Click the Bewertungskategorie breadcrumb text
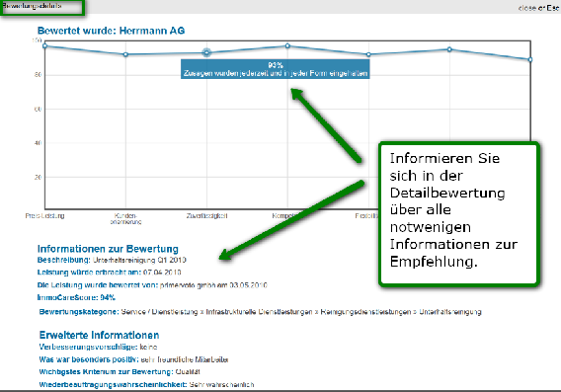561x392 pixels. (260, 311)
